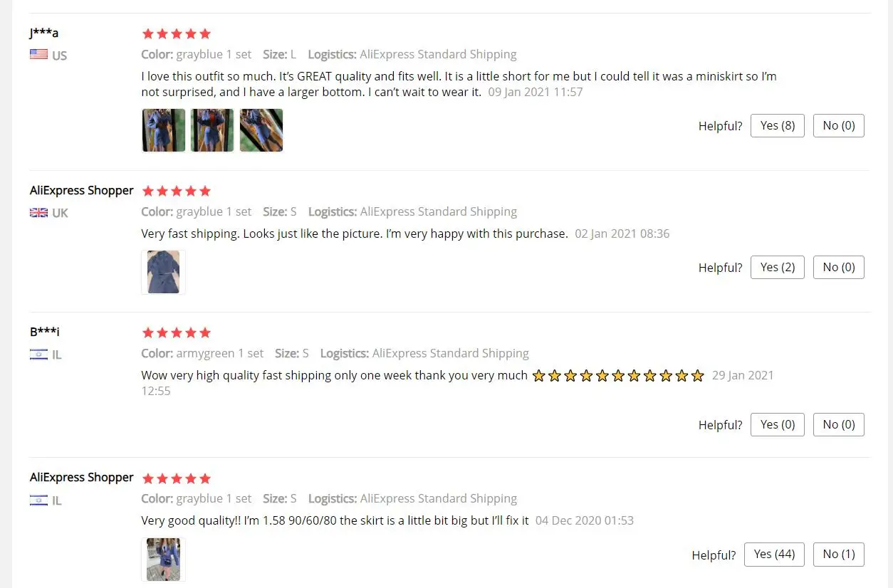This screenshot has height=588, width=893.
Task: View the UK shopper's blue outfit photo
Action: click(x=164, y=272)
